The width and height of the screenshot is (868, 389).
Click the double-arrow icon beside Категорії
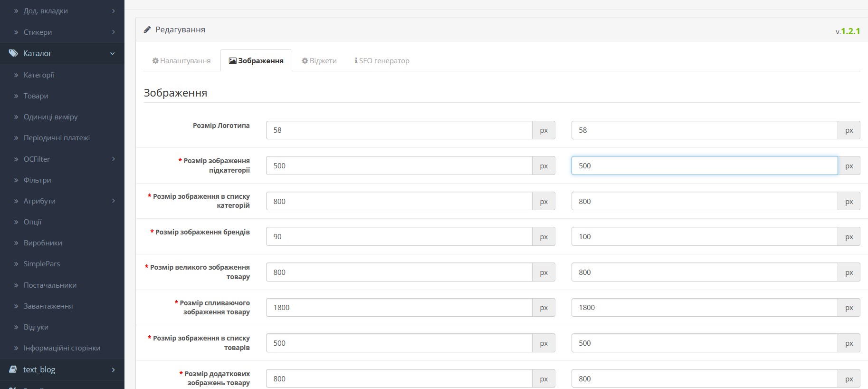[x=16, y=75]
